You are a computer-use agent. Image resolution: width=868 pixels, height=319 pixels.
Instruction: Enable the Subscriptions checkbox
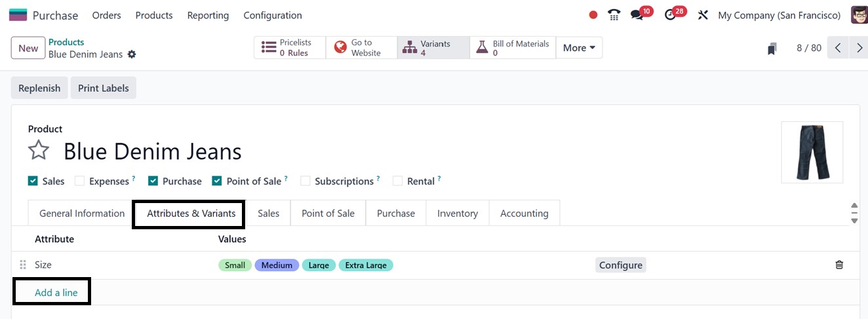(x=305, y=181)
